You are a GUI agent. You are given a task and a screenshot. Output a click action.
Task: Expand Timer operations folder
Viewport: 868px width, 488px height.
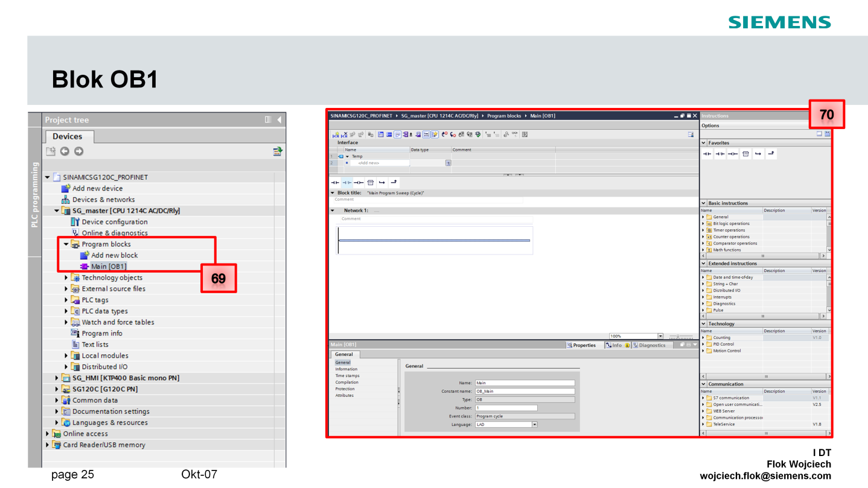coord(703,230)
